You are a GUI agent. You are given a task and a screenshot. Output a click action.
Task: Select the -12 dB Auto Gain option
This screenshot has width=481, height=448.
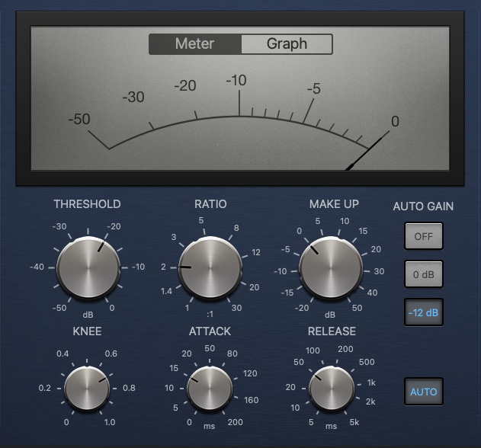click(x=423, y=312)
